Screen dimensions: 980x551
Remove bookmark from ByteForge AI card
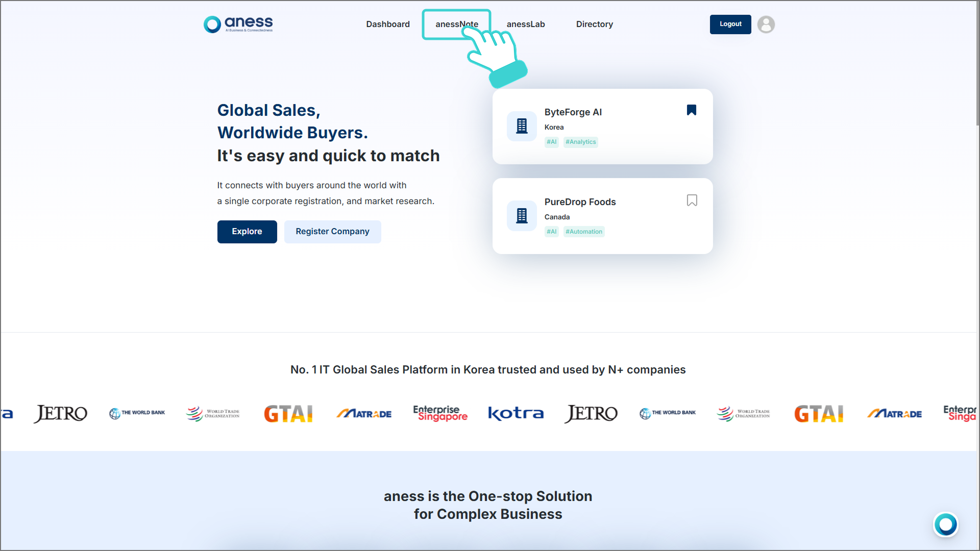click(x=691, y=110)
